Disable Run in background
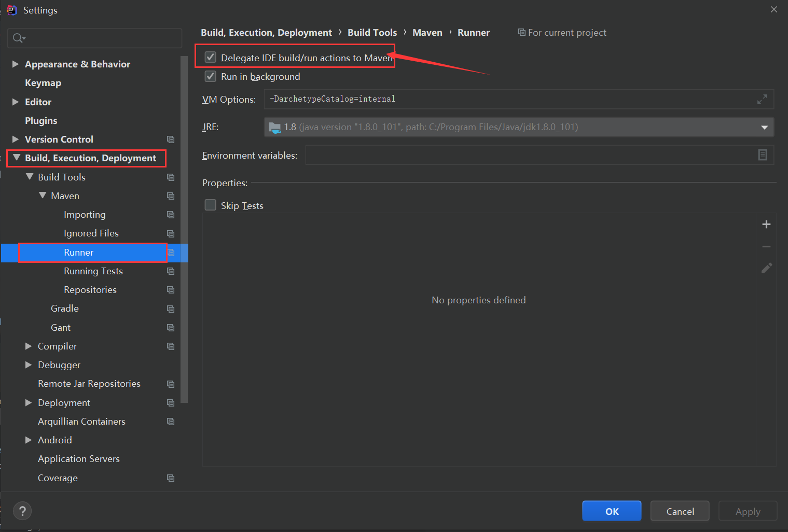Screen dimensions: 788x532 point(210,76)
